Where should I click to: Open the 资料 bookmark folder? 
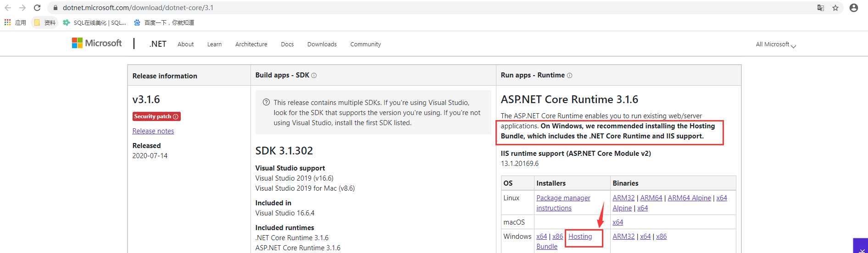[x=45, y=22]
